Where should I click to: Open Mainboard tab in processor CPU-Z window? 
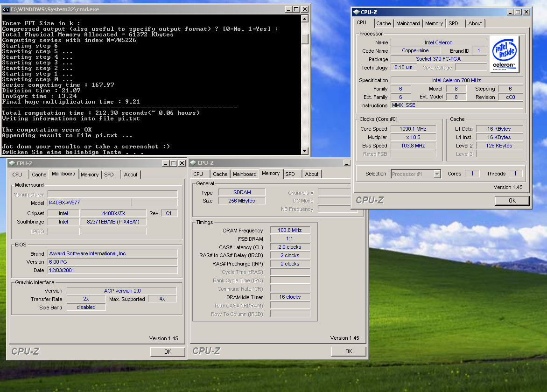tap(408, 23)
